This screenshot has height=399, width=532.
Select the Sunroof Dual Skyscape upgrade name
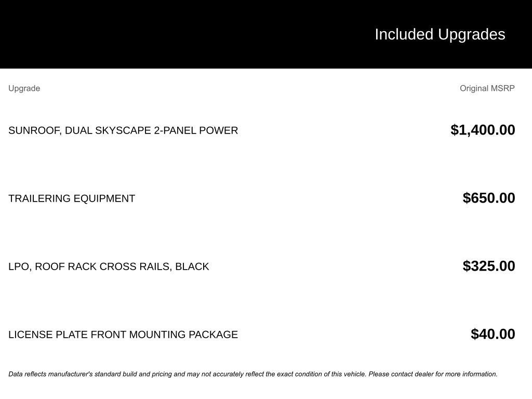tap(123, 130)
